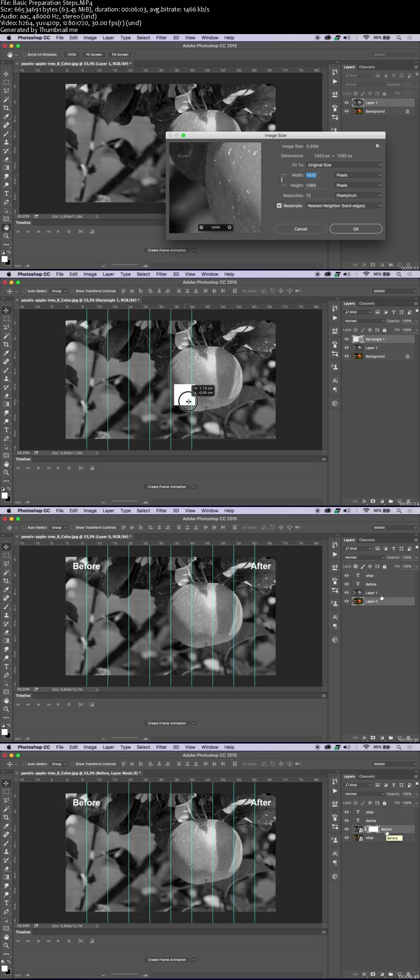Click the Height field showing 1080

[318, 185]
